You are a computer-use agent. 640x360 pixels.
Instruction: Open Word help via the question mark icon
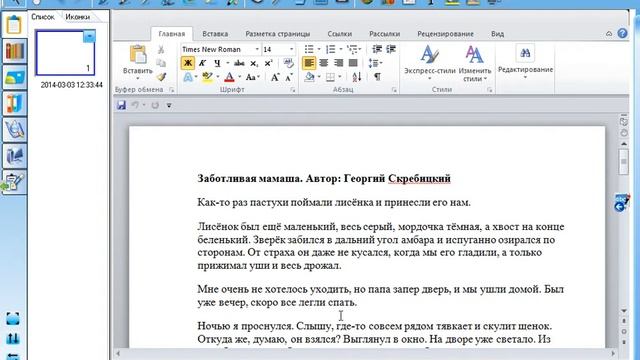pyautogui.click(x=622, y=33)
